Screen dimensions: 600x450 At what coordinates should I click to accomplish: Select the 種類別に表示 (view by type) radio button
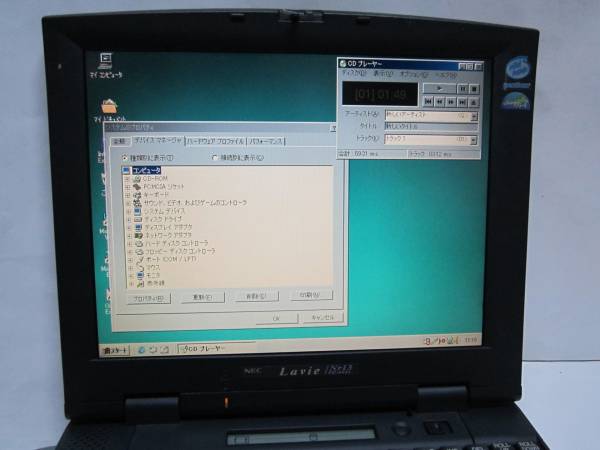click(x=125, y=158)
